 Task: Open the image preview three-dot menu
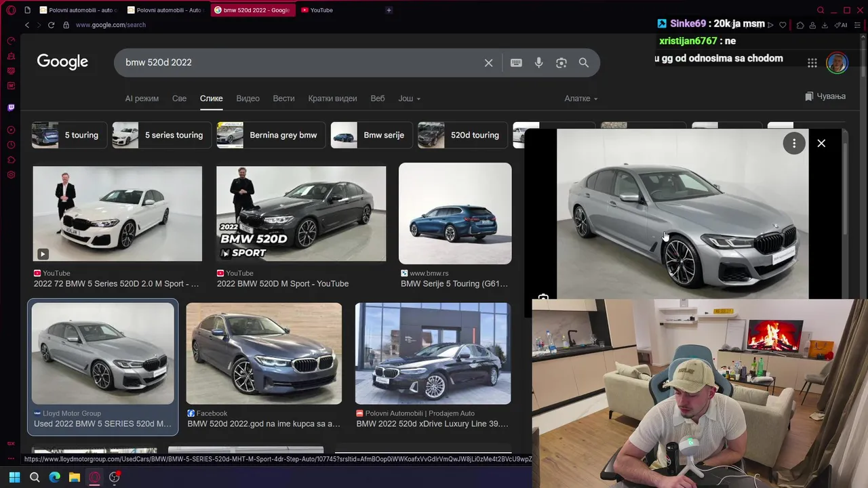pyautogui.click(x=793, y=143)
